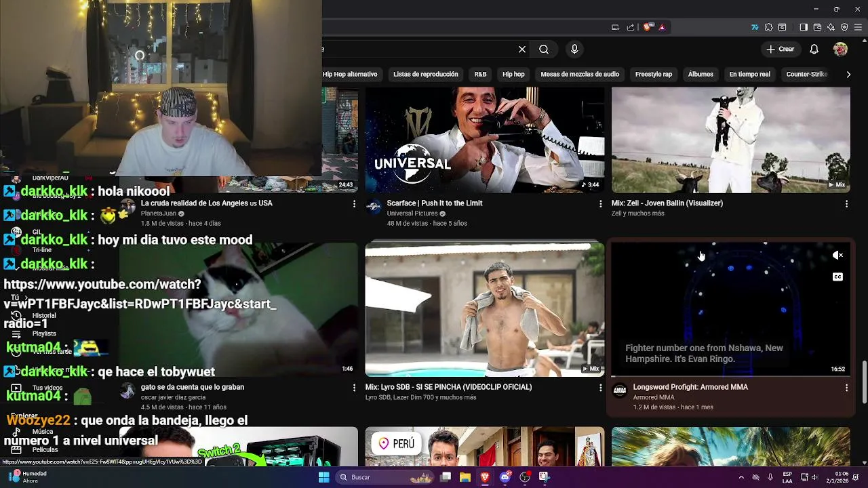Click Brave VPN shield icon
868x488 pixels.
(844, 28)
